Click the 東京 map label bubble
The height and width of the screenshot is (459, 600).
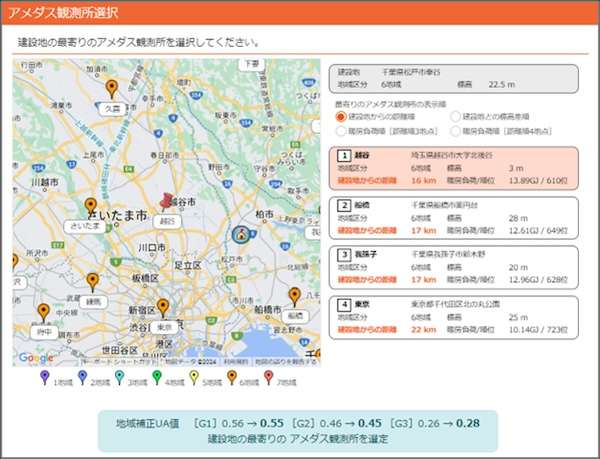[x=164, y=327]
